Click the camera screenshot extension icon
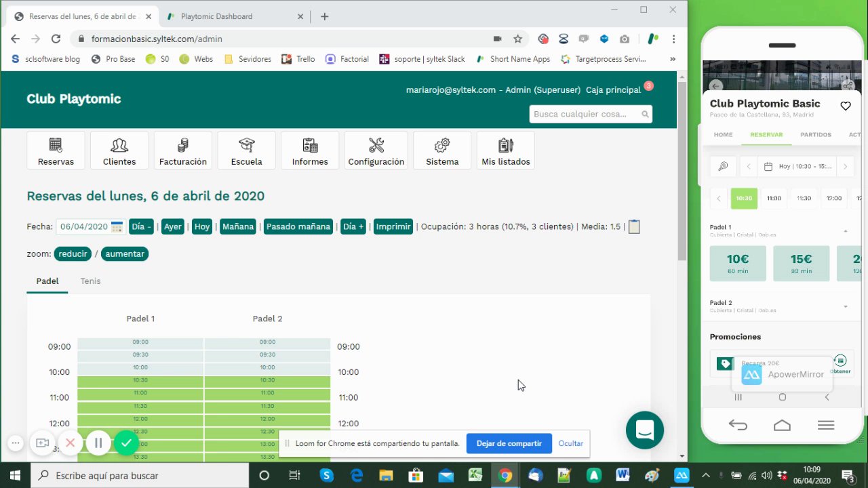Image resolution: width=868 pixels, height=488 pixels. tap(625, 39)
